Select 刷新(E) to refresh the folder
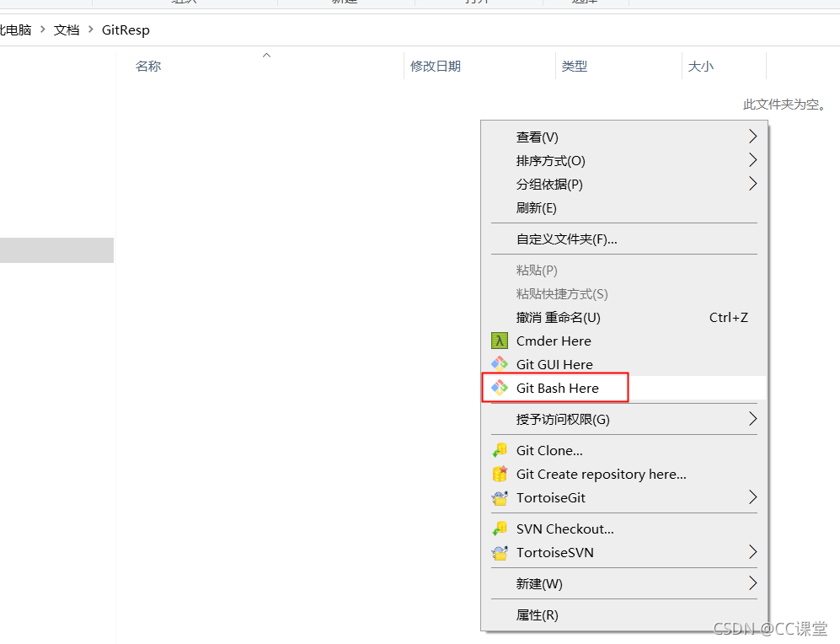Viewport: 840px width, 644px height. 624,208
